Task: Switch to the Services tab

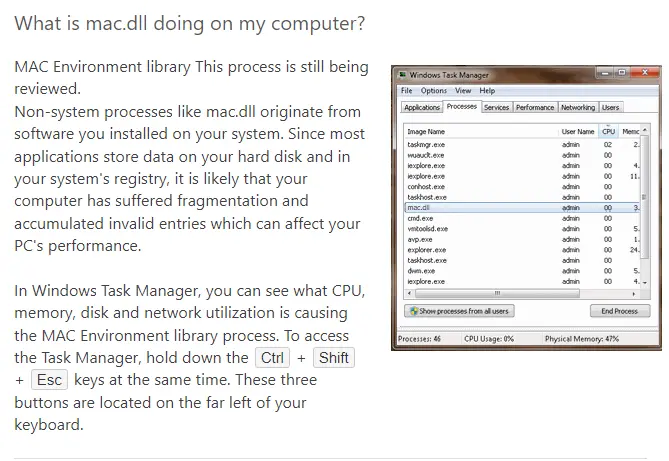Action: pyautogui.click(x=496, y=108)
